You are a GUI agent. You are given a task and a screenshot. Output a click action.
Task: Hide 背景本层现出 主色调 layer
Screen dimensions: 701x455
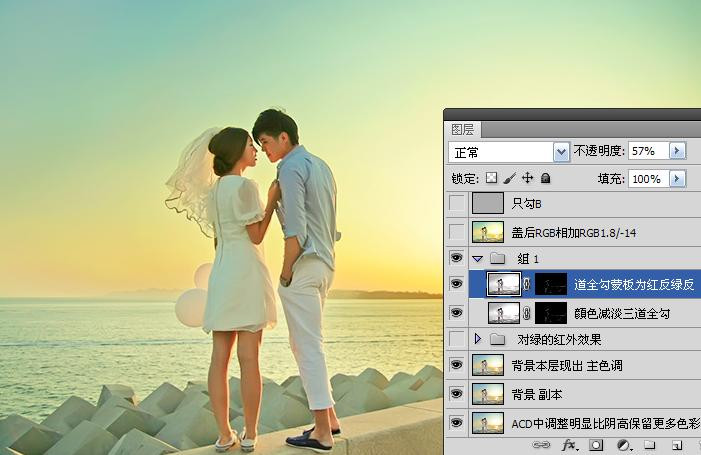[x=456, y=365]
